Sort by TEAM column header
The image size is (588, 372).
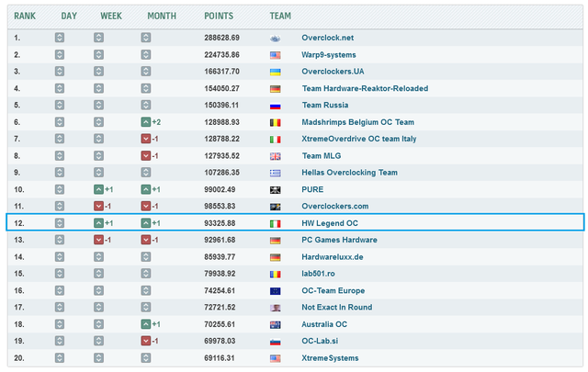point(280,17)
